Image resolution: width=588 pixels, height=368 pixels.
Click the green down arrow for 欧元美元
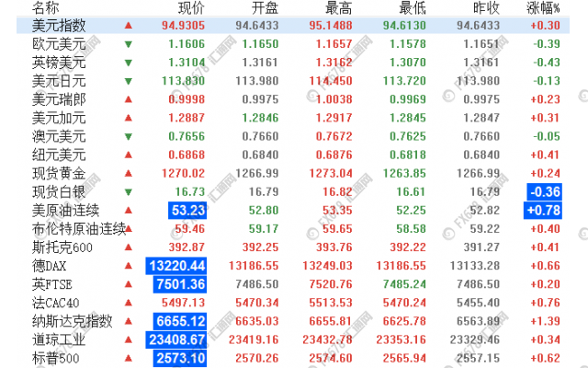(x=129, y=44)
